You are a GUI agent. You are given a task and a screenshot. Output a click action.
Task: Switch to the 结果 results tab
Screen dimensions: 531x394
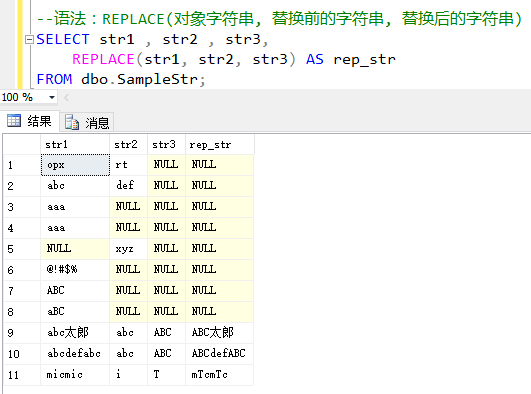[x=30, y=121]
